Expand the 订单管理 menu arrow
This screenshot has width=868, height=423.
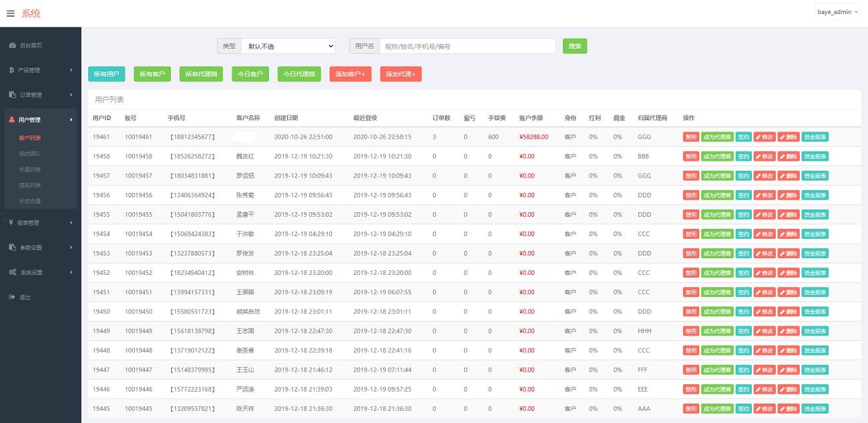71,95
